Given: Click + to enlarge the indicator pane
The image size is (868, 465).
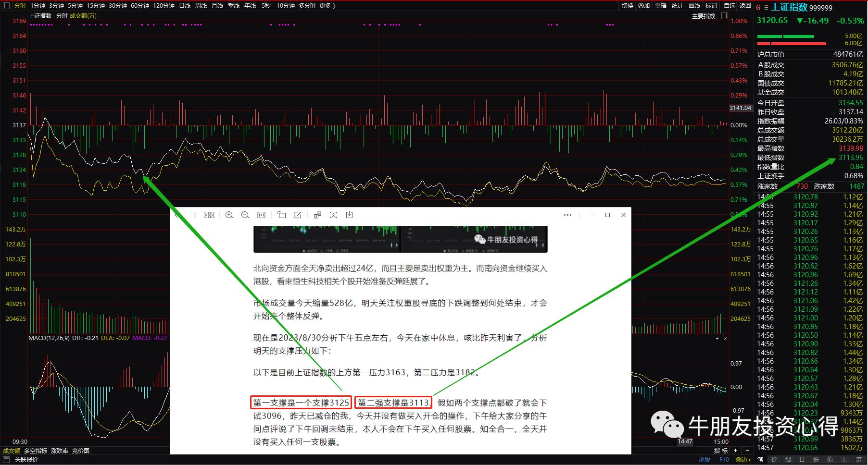Looking at the screenshot, I should pyautogui.click(x=735, y=451).
